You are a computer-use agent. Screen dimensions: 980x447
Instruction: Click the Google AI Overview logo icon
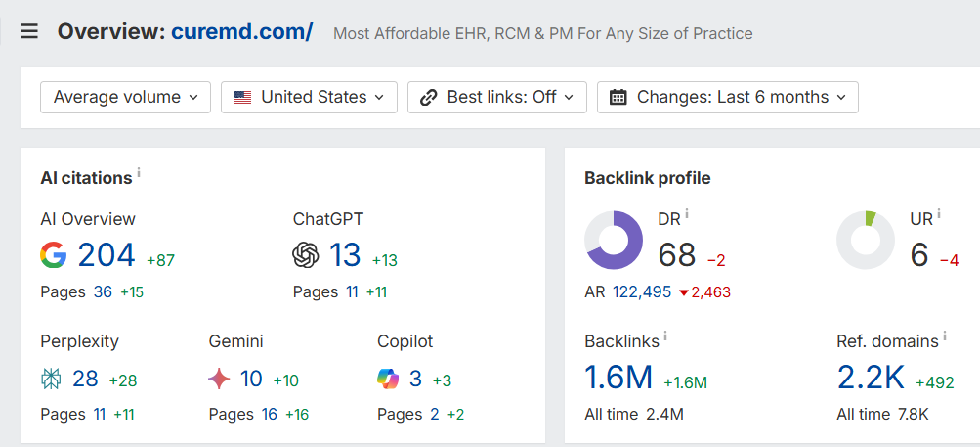point(54,255)
